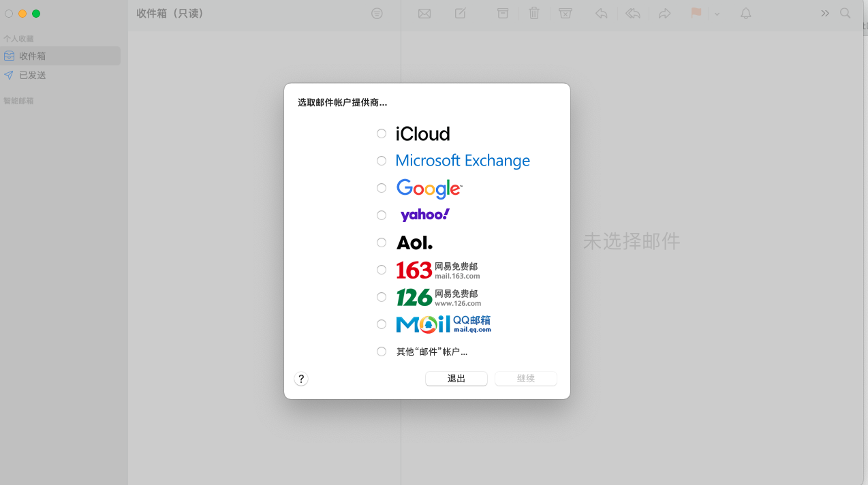Viewport: 868px width, 485px height.
Task: Choose the QQ邮箱 provider option
Action: (382, 324)
